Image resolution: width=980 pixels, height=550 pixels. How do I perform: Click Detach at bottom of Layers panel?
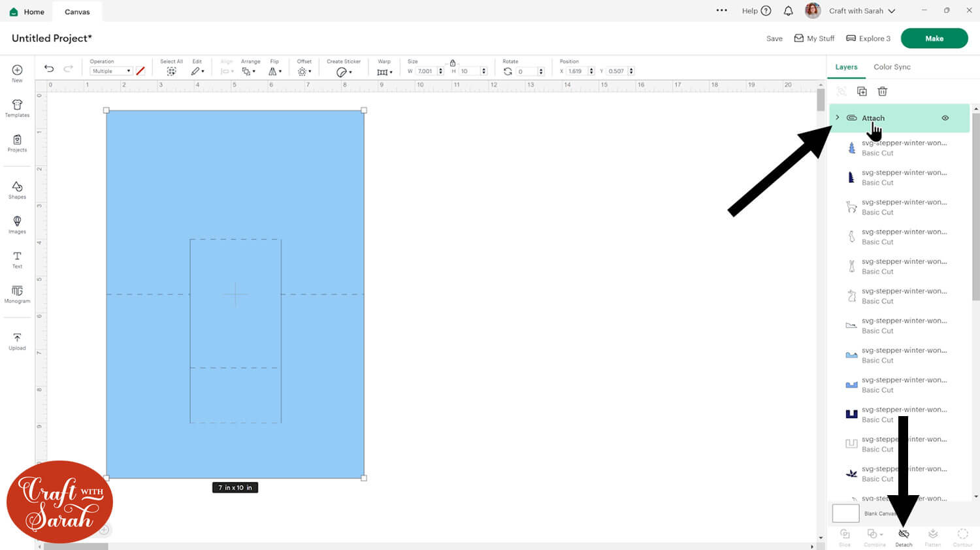pos(904,537)
